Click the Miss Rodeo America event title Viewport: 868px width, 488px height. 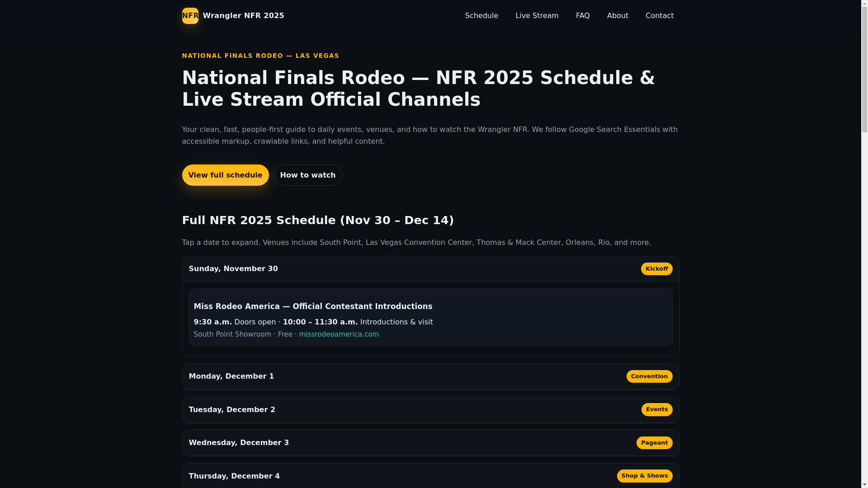click(313, 306)
